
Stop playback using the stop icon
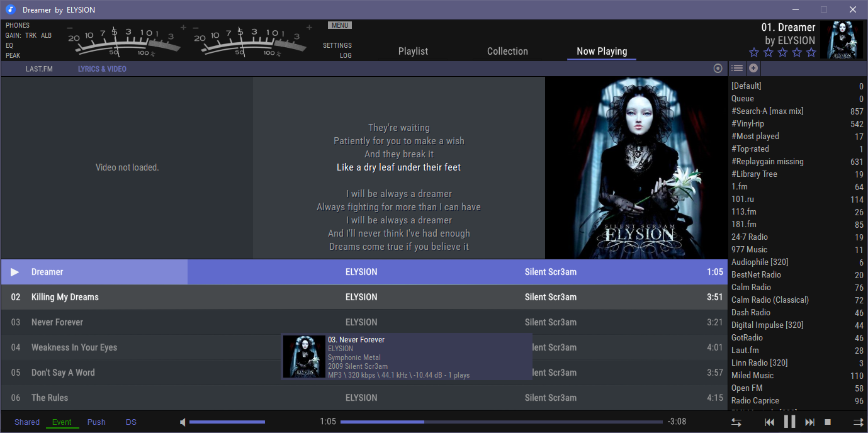[828, 422]
